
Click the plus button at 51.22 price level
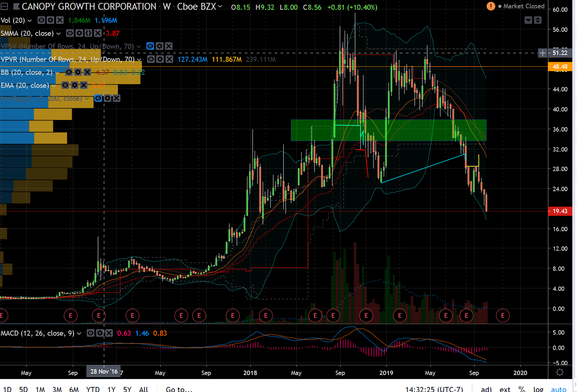click(543, 53)
